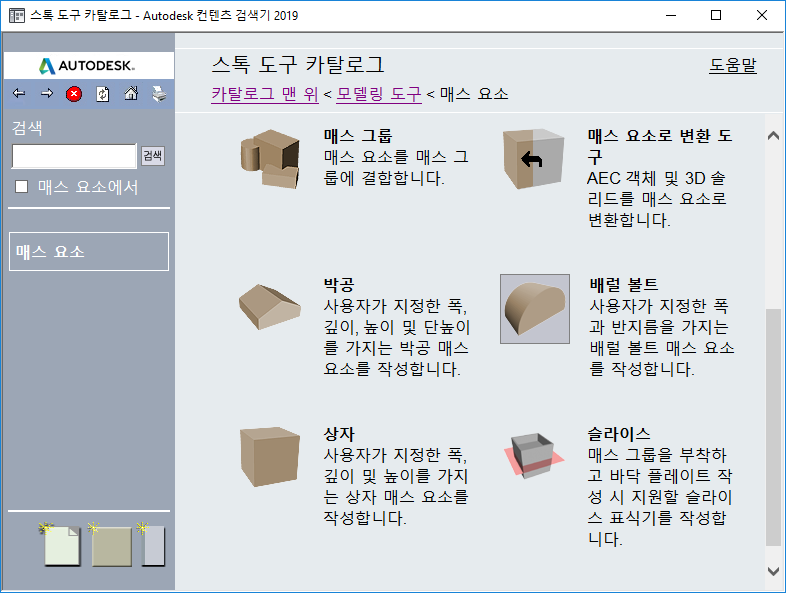Select the 박공 gable mass icon
This screenshot has width=786, height=593.
(x=270, y=307)
